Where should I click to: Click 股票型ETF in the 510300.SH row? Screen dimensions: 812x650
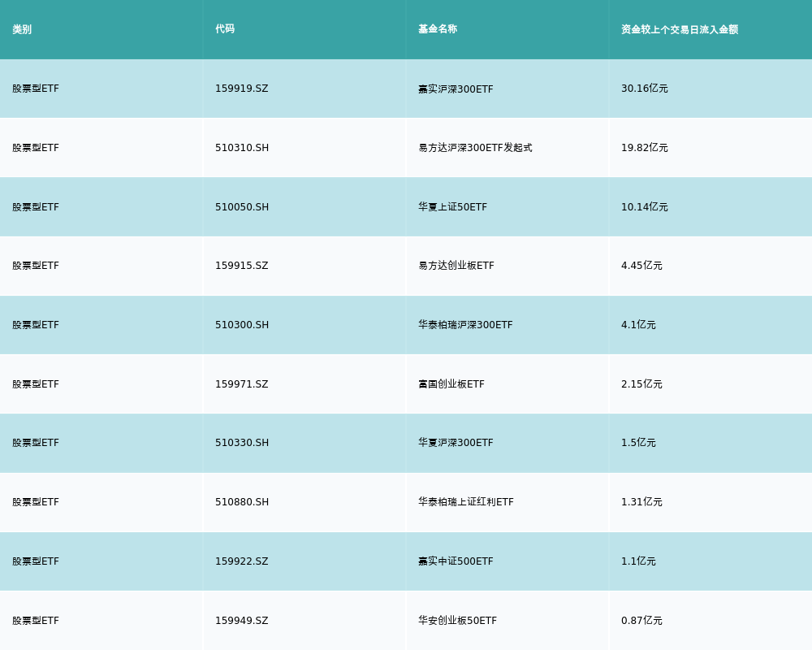coord(36,325)
